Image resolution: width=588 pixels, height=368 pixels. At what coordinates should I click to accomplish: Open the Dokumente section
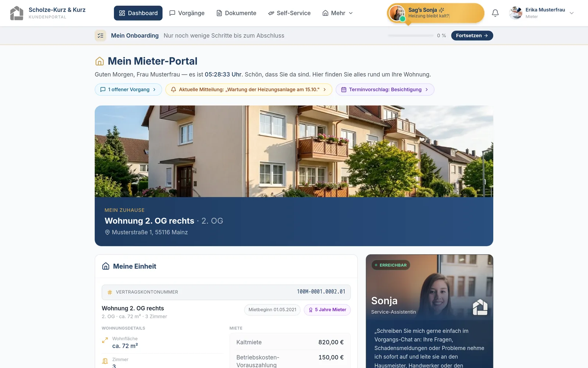click(236, 13)
